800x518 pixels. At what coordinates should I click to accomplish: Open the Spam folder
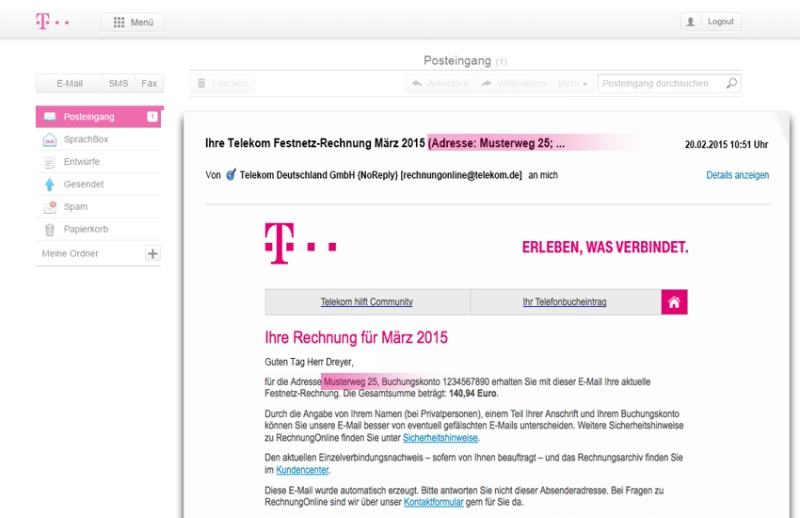99,207
